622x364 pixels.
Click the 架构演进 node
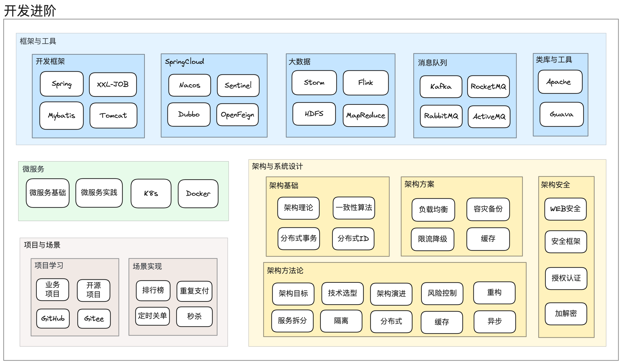391,294
